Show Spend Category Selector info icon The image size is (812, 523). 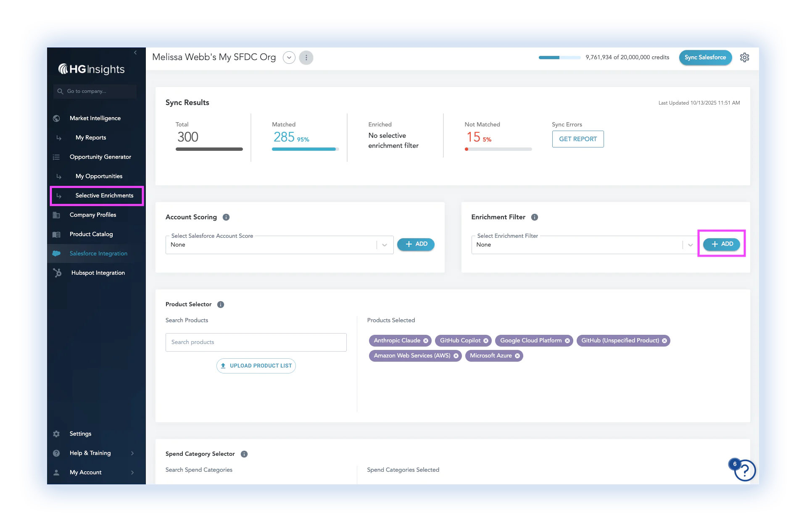click(244, 454)
